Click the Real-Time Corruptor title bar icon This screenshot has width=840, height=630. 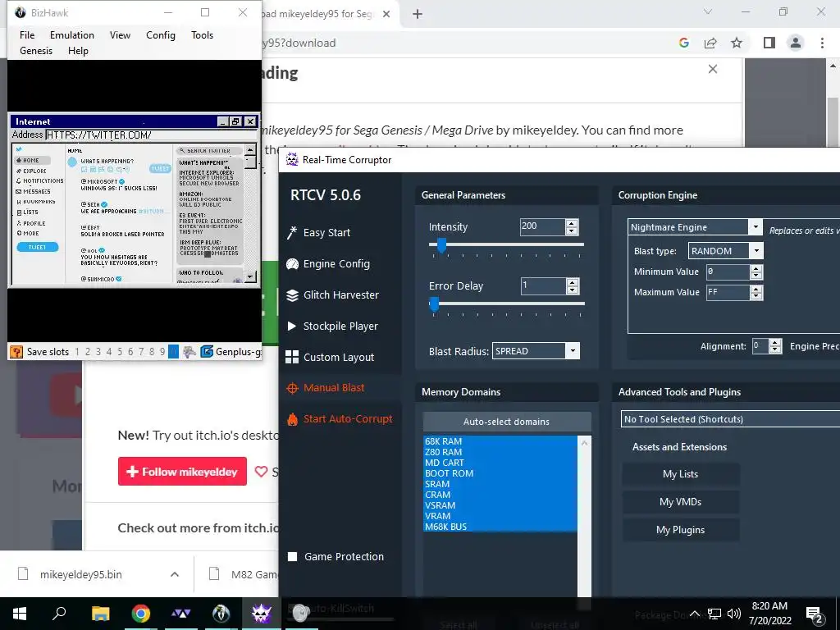tap(292, 160)
